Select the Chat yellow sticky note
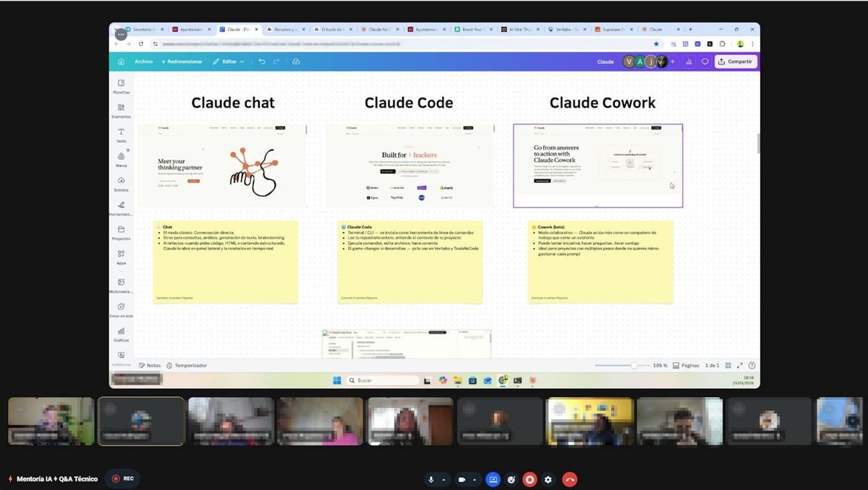The width and height of the screenshot is (868, 490). point(225,262)
